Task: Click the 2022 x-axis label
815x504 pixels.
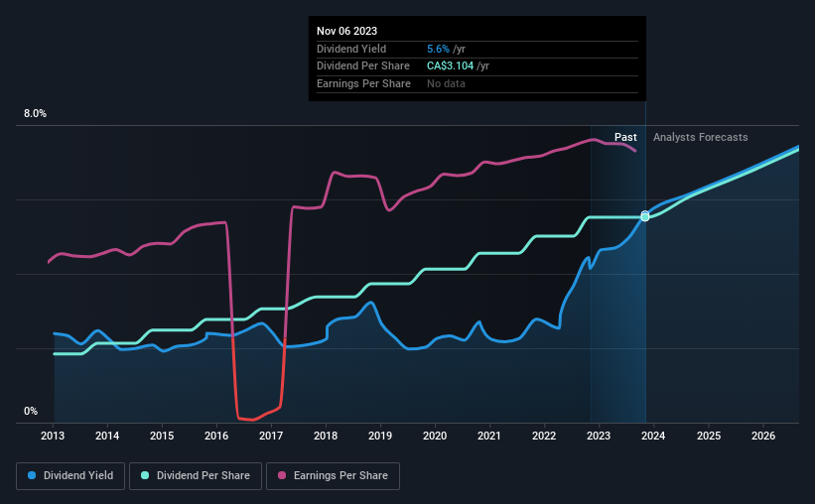Action: pyautogui.click(x=544, y=436)
